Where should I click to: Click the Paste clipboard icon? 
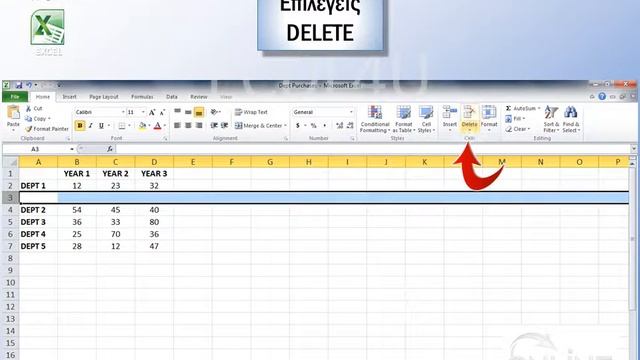(x=13, y=112)
